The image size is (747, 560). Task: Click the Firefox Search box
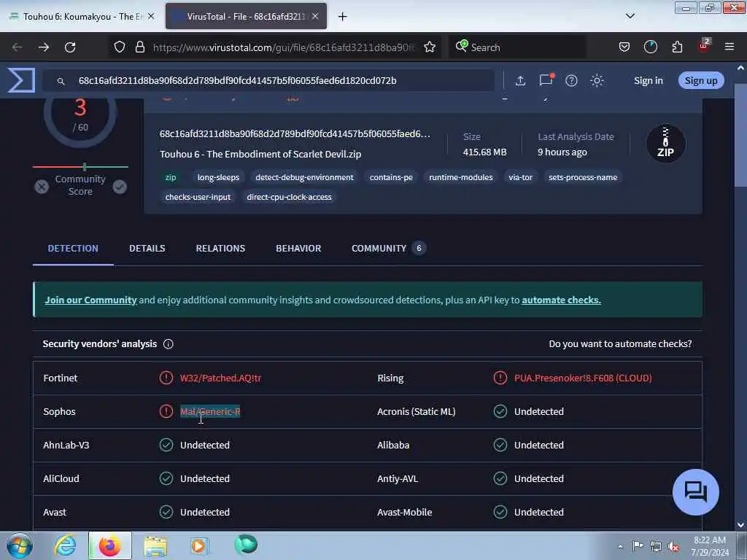[x=517, y=47]
